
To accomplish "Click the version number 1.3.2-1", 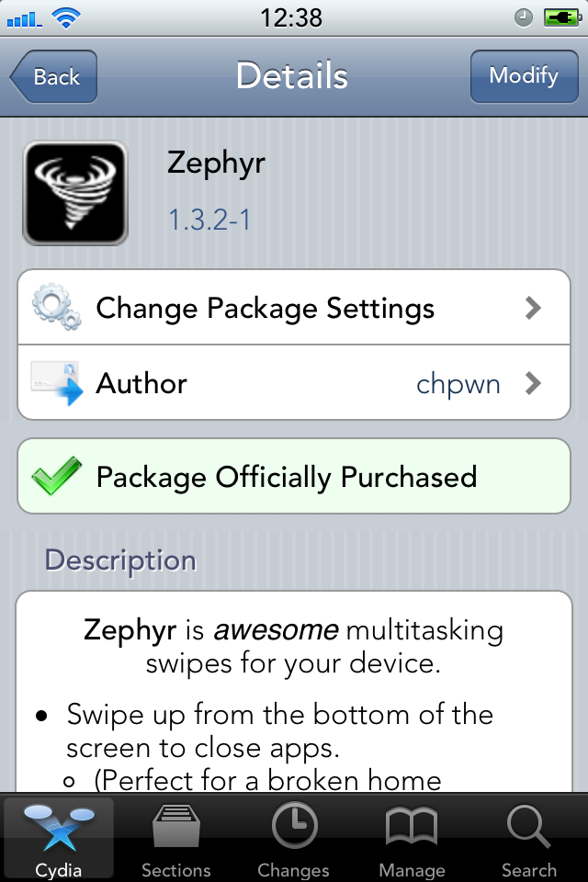I will coord(209,220).
